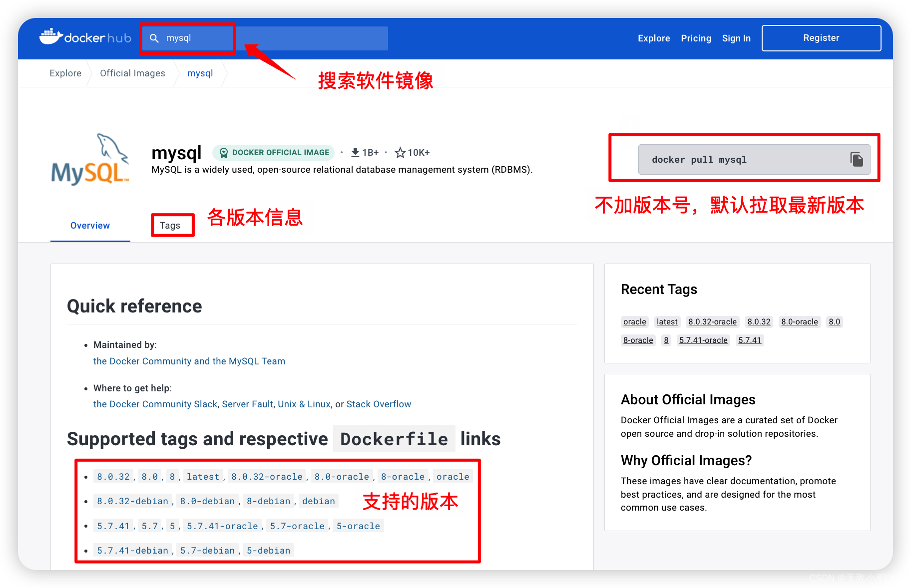
Task: Click the 8.0.32-oracle Dockerfile link
Action: tap(267, 477)
